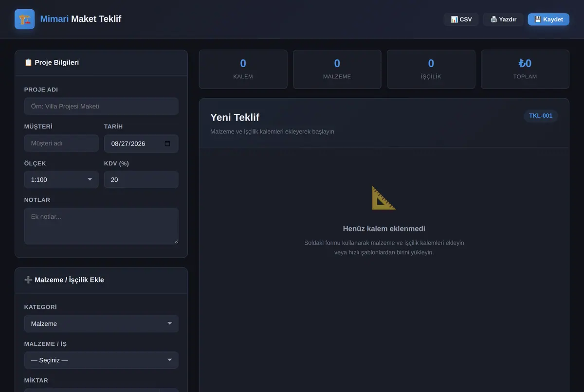
Task: Click the Notlar text area
Action: point(101,226)
